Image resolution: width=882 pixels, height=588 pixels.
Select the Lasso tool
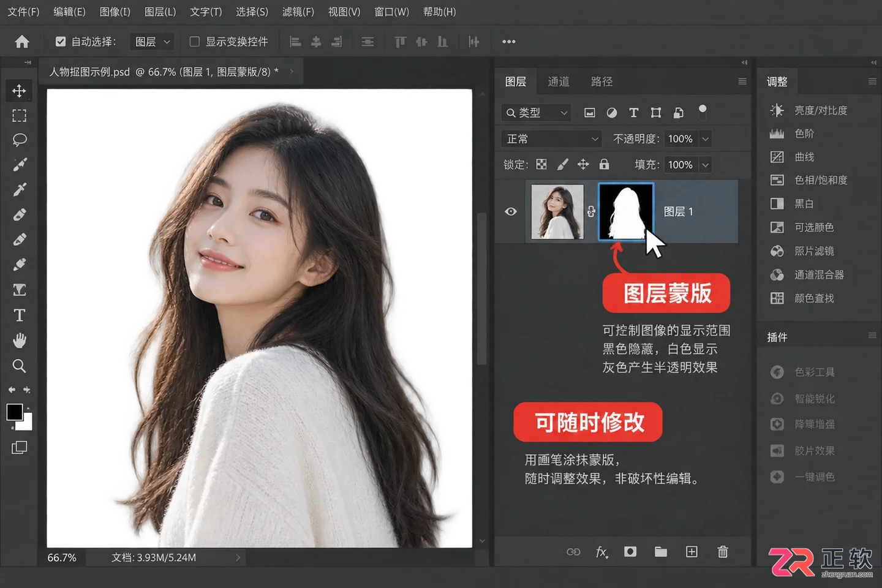click(x=19, y=140)
